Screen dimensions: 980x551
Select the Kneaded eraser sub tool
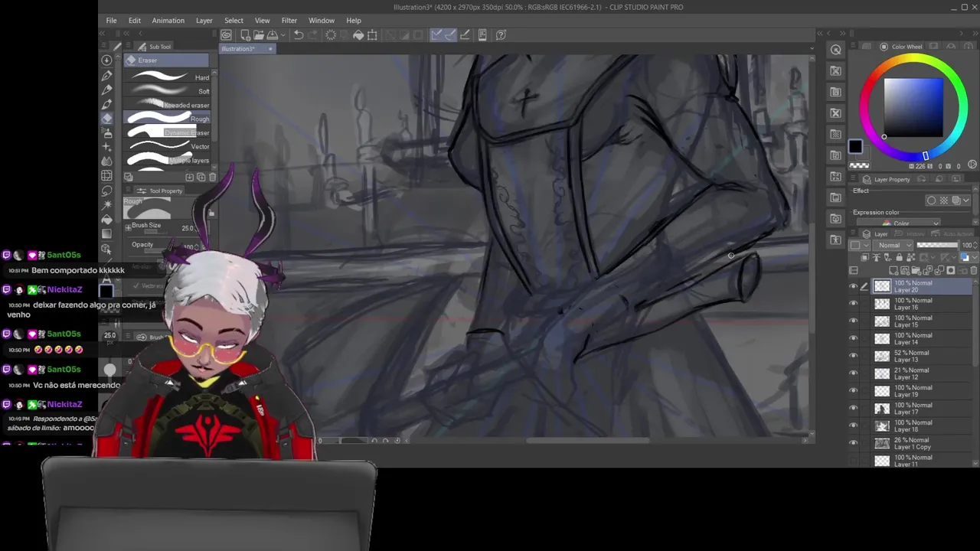pos(168,104)
